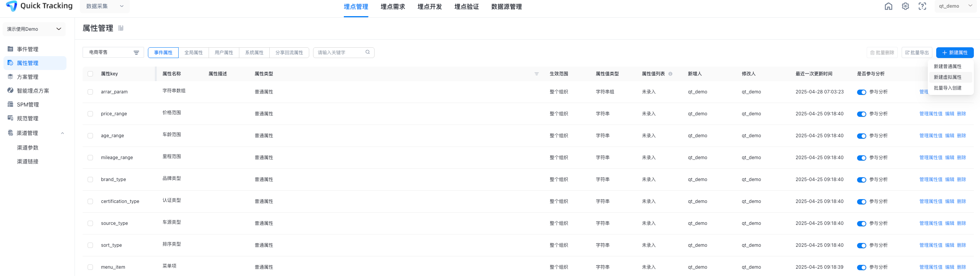
Task: Select the 用户属性 tab
Action: click(224, 52)
